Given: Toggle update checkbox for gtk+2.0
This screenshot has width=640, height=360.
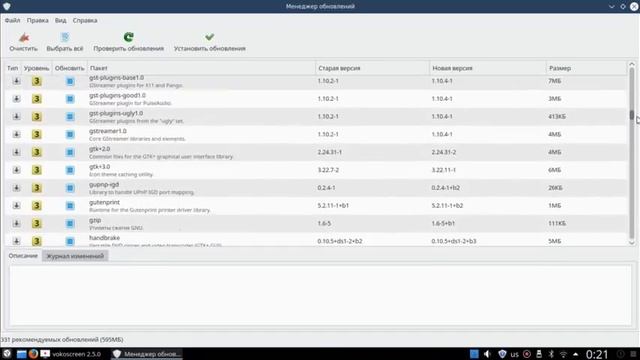Looking at the screenshot, I should (x=70, y=152).
